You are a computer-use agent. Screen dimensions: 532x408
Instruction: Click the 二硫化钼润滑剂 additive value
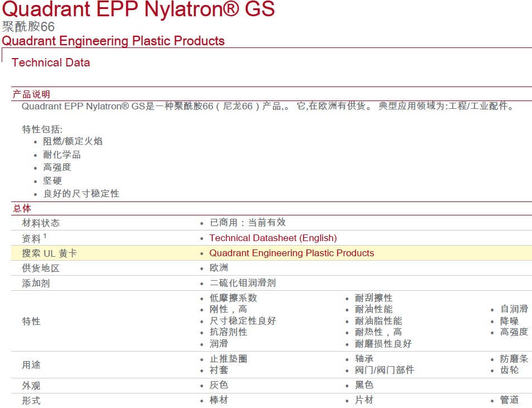243,283
